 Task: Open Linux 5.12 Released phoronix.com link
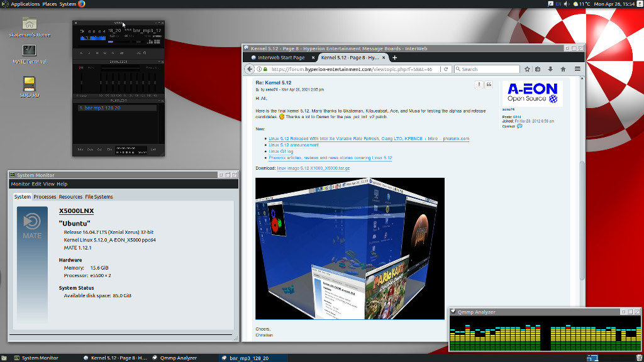tap(369, 139)
